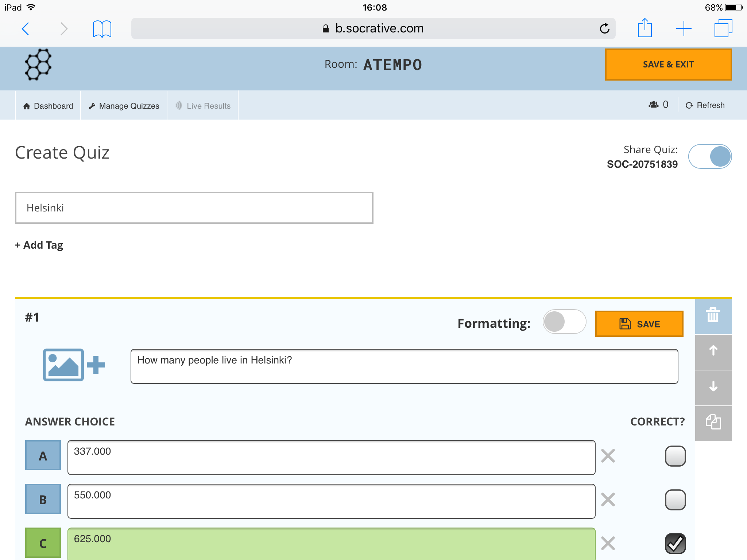Open Safari bookmarks book icon
747x560 pixels.
[102, 29]
